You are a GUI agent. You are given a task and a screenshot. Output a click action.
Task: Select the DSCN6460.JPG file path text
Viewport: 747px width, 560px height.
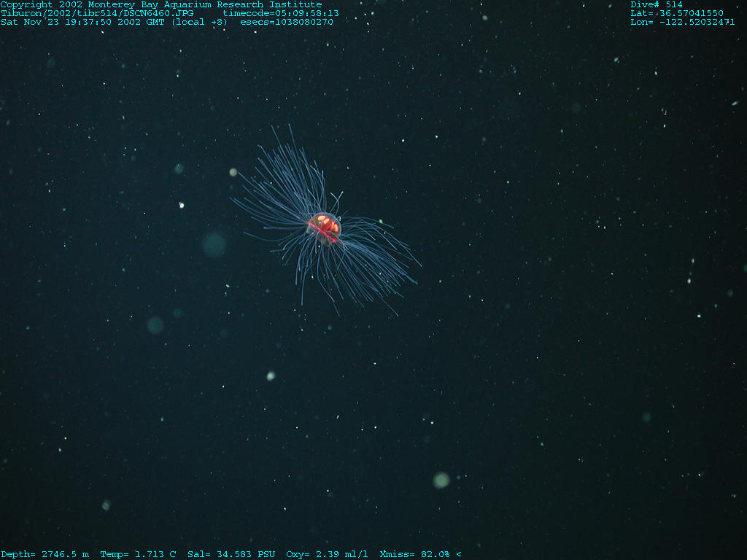(97, 13)
